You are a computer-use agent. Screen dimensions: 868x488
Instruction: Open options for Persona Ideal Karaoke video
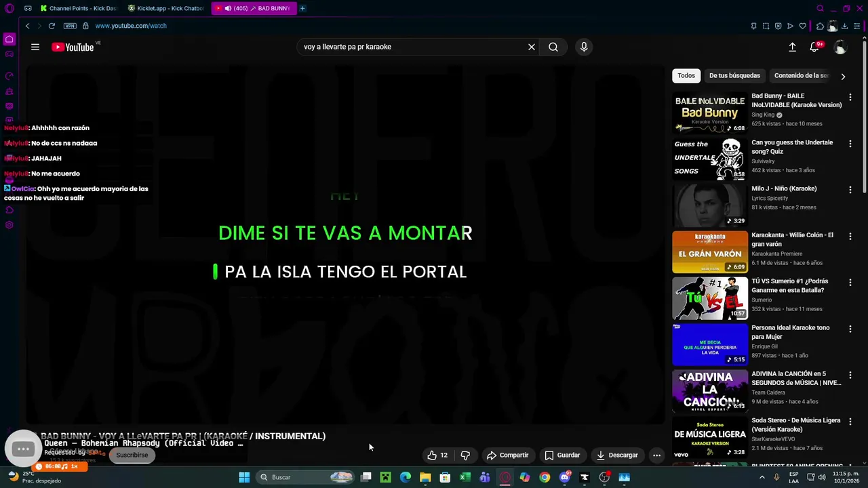[x=850, y=329]
